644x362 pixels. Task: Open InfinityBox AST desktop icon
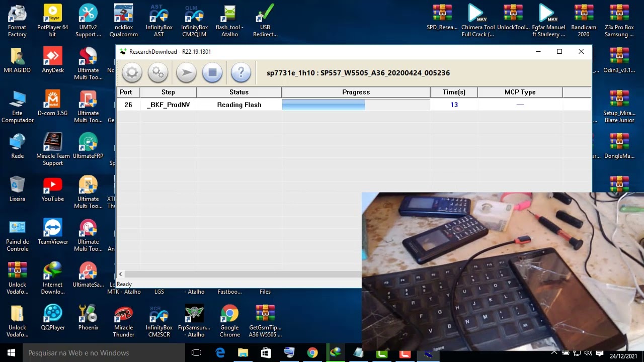pos(159,21)
